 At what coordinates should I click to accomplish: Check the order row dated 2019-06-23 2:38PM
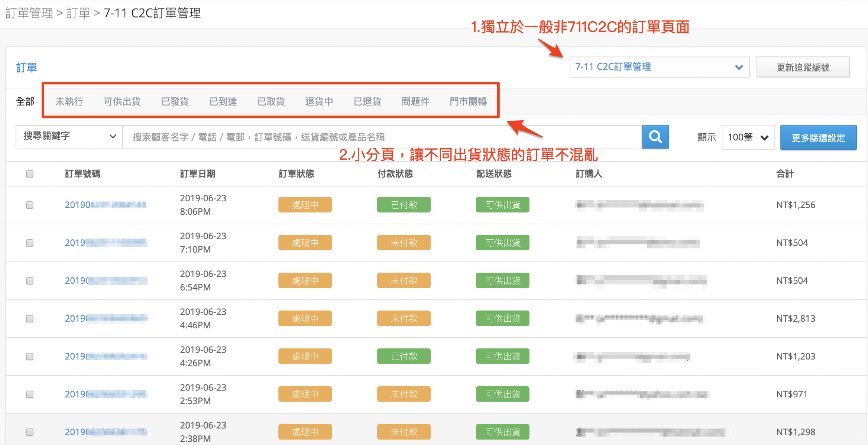point(30,432)
